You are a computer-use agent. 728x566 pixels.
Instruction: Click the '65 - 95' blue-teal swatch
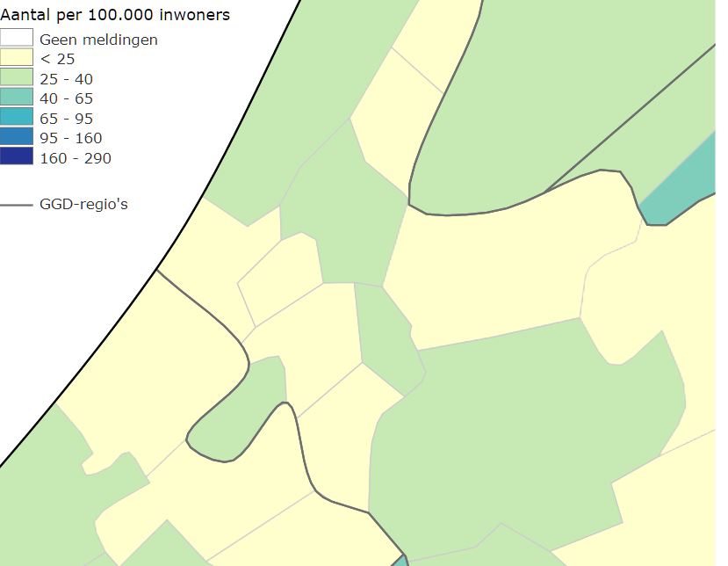[17, 117]
